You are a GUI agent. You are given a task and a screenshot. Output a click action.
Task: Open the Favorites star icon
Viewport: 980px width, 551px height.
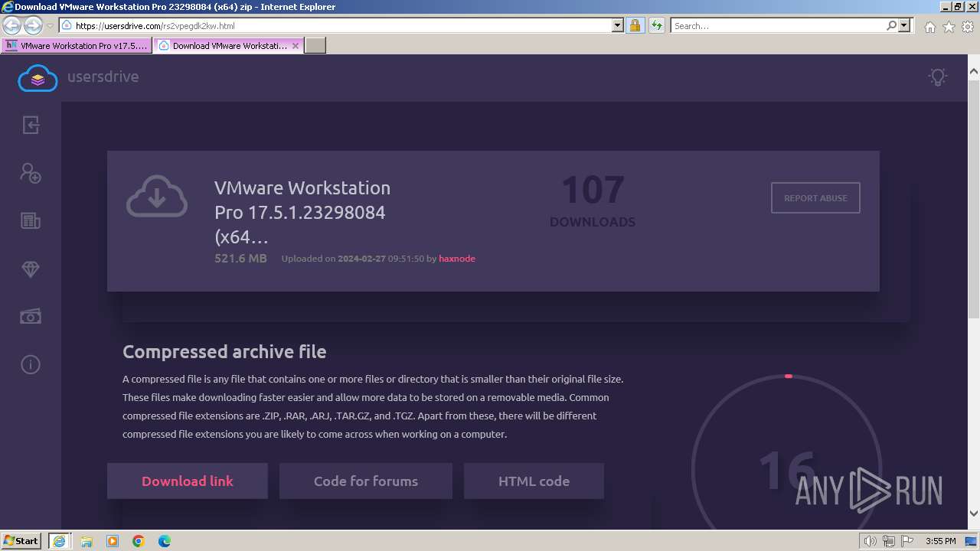point(949,26)
